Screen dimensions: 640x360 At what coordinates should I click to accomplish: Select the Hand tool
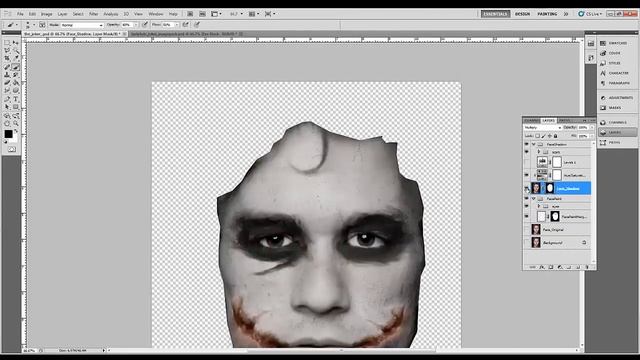pos(7,123)
